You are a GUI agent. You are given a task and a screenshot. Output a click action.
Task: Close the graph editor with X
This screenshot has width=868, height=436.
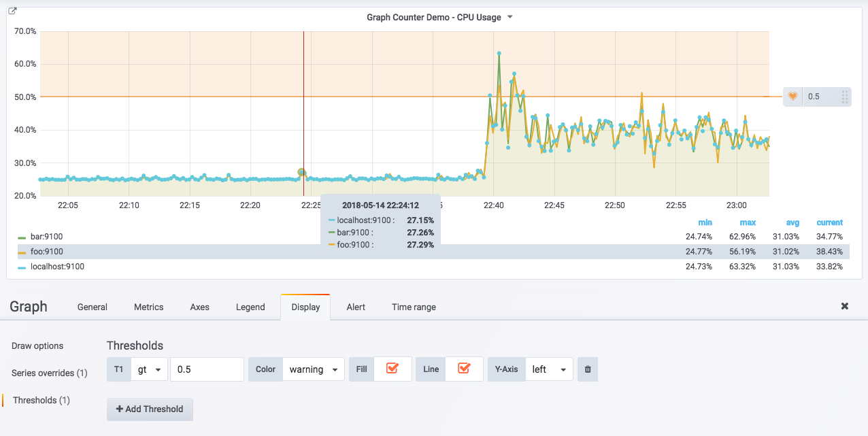pyautogui.click(x=844, y=306)
